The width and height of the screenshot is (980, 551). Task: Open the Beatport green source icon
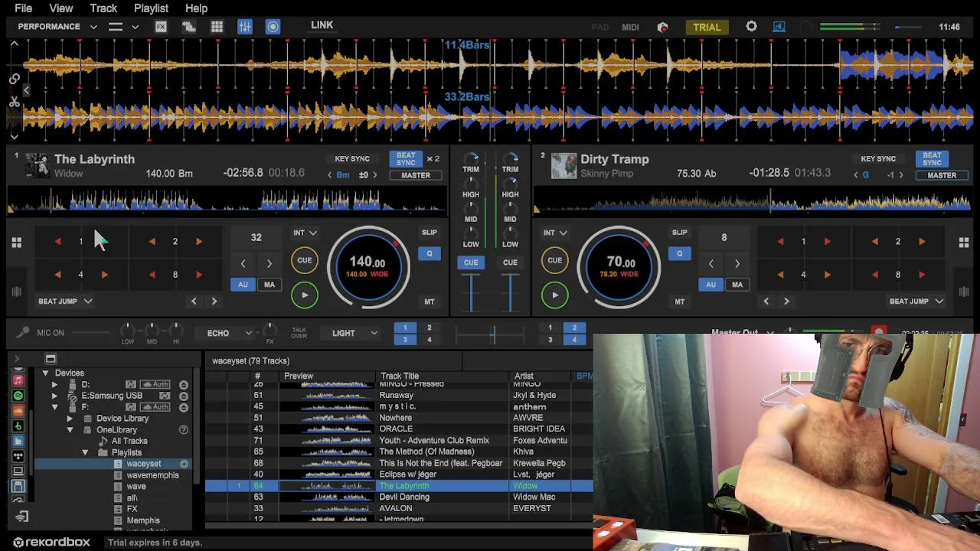(18, 425)
